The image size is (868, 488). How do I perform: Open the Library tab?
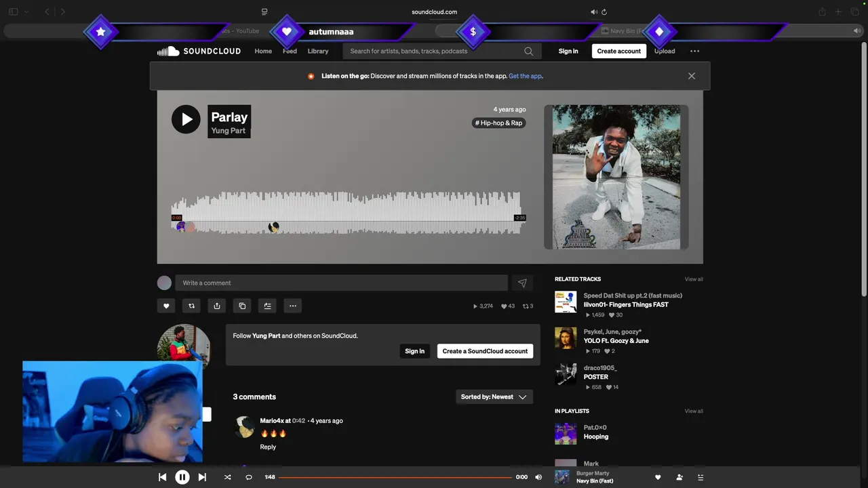(318, 51)
